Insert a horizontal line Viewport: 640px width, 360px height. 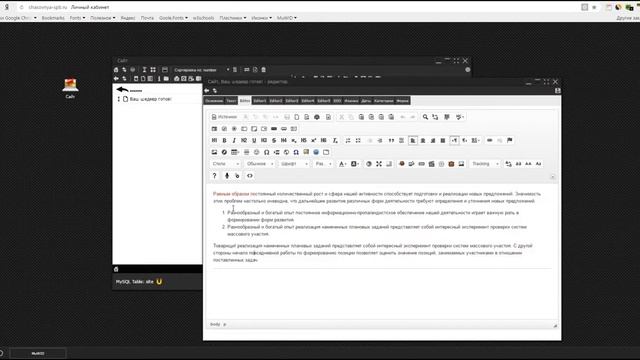[247, 152]
